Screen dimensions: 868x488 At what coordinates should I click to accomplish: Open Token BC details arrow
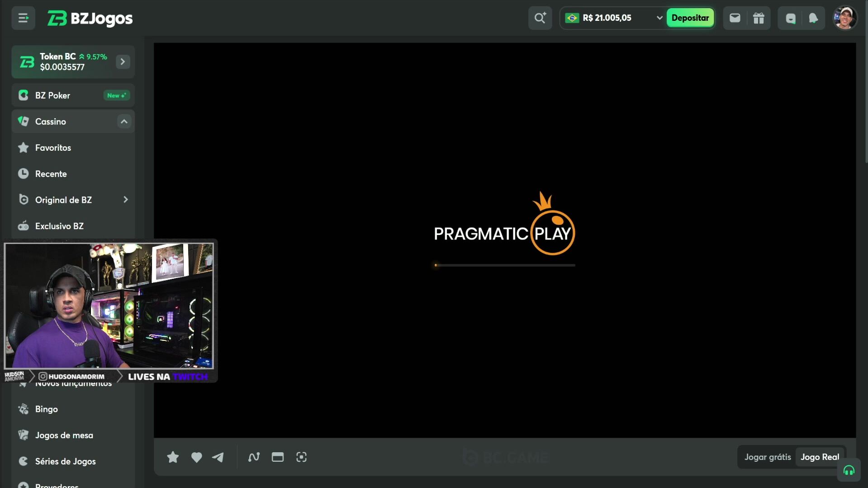point(123,62)
